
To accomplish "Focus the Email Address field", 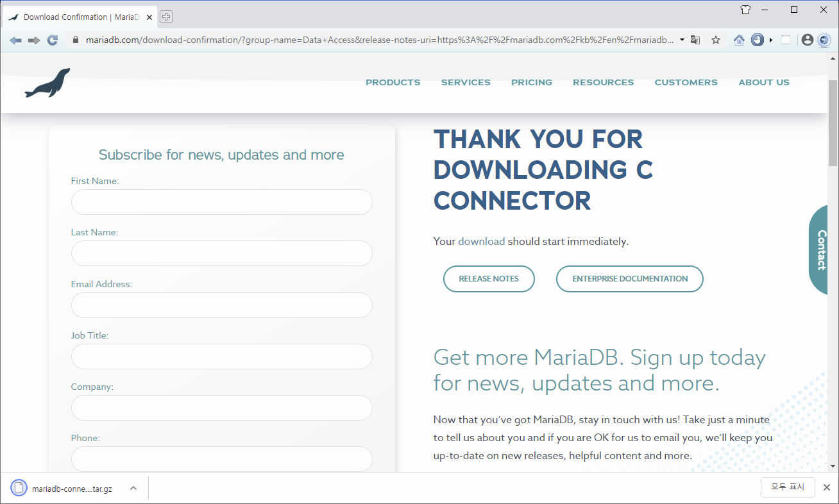I will (222, 305).
